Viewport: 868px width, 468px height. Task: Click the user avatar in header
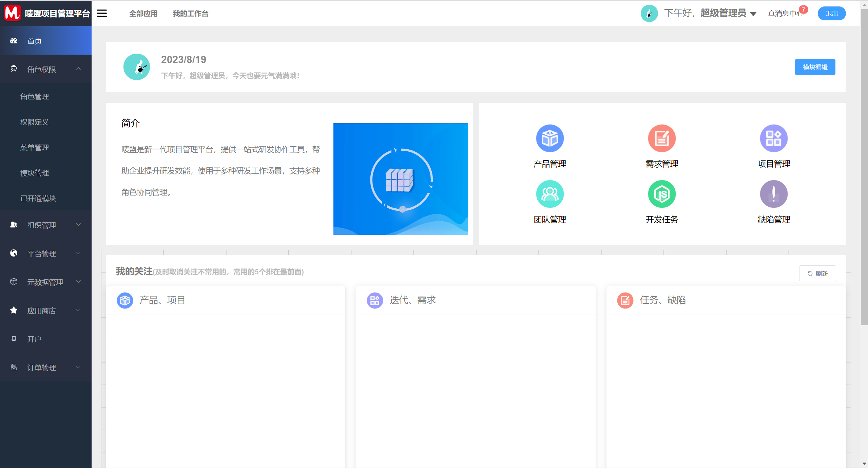click(x=649, y=14)
